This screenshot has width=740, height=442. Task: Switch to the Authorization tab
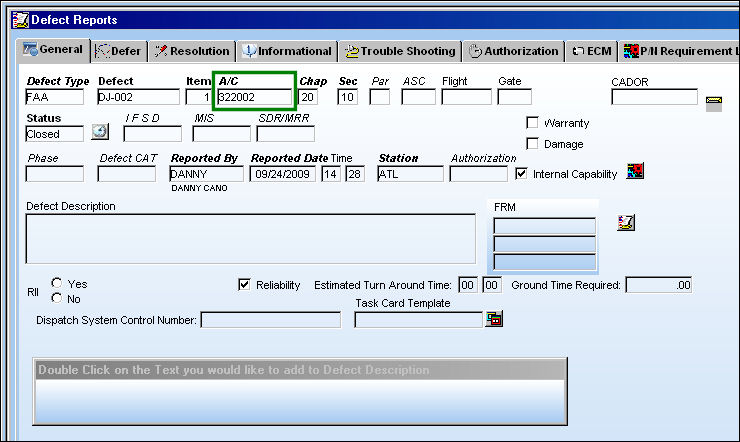click(x=513, y=51)
